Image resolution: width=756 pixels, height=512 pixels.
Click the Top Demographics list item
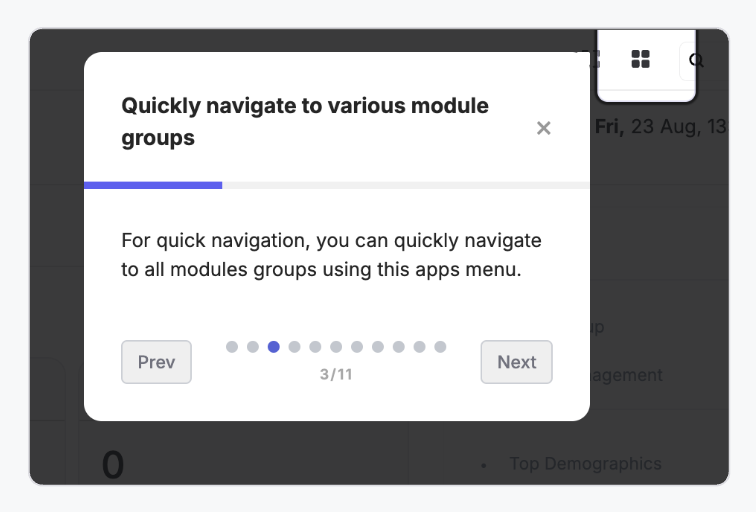point(585,463)
